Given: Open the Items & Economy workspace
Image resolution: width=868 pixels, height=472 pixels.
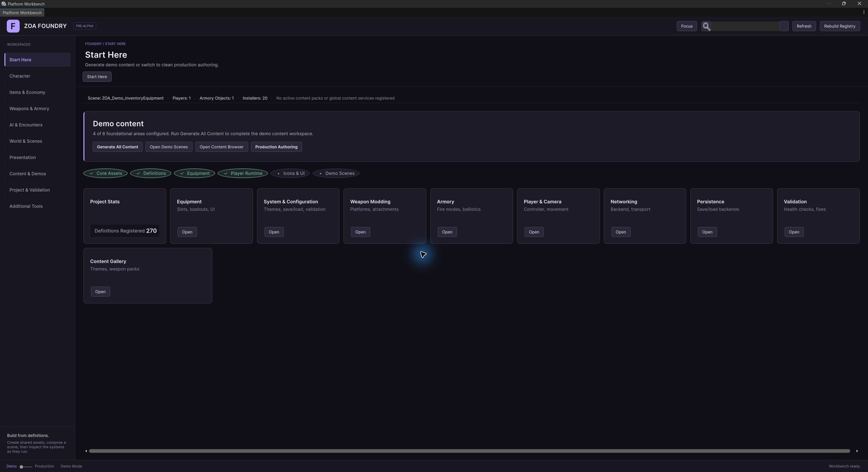Looking at the screenshot, I should tap(37, 92).
